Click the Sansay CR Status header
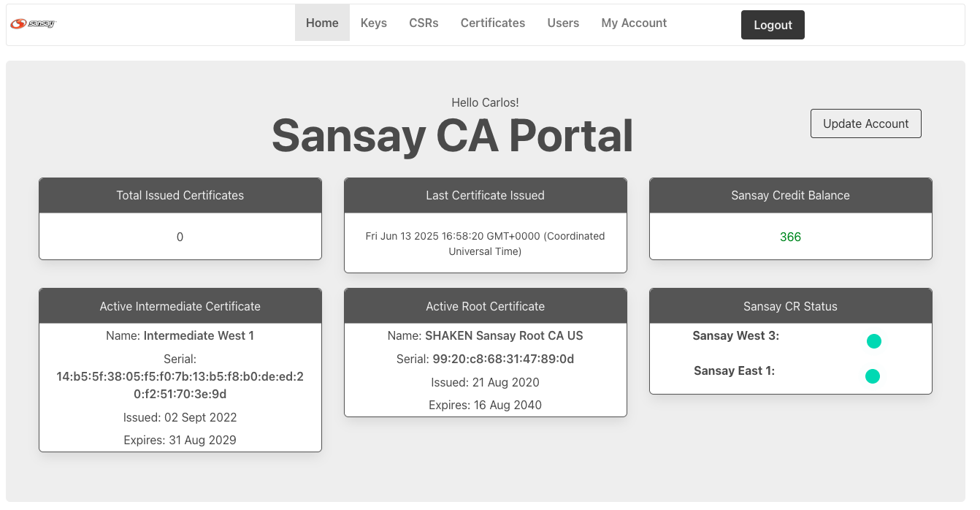 [x=791, y=306]
